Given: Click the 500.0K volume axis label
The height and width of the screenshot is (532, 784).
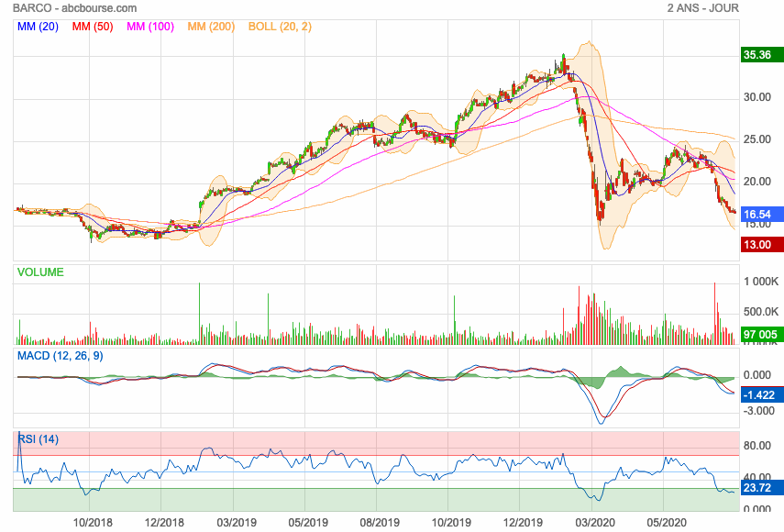Looking at the screenshot, I should pos(761,312).
